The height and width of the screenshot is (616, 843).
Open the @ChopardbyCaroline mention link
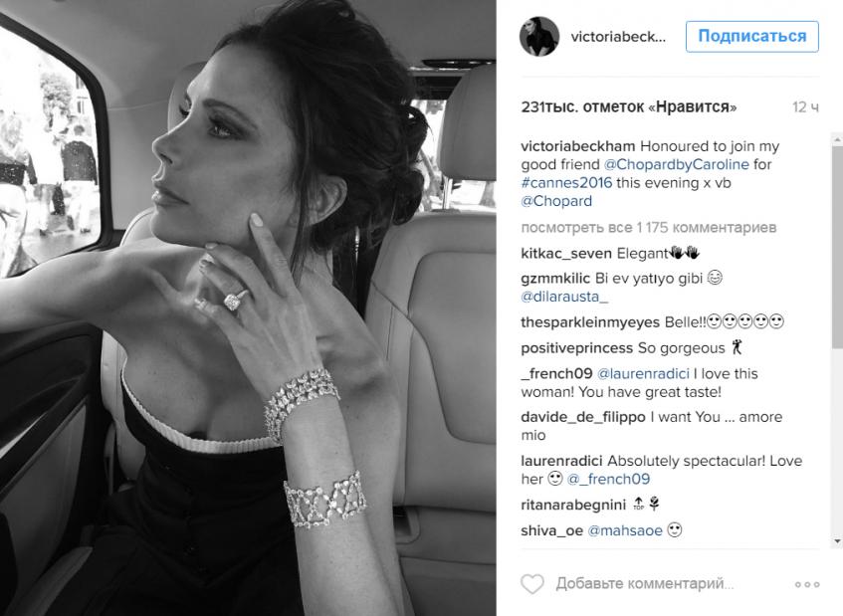676,164
